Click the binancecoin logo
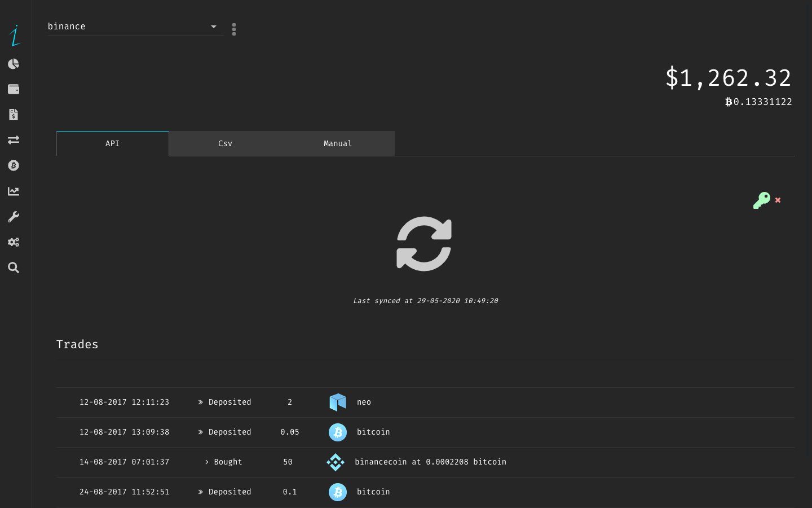Viewport: 812px width, 508px height. click(336, 462)
